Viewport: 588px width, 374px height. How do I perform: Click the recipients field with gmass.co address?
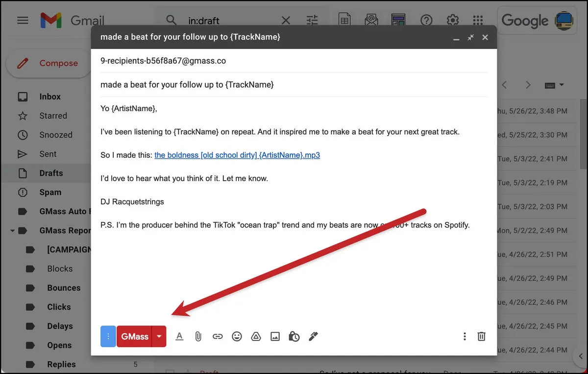pos(294,61)
